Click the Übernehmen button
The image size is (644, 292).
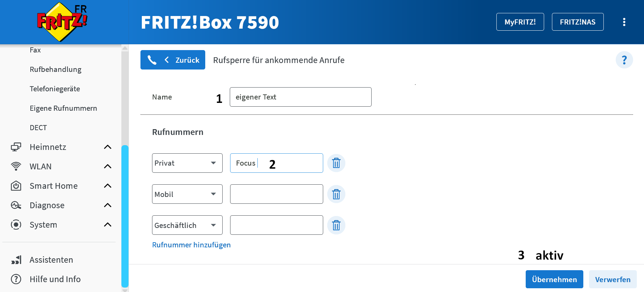[x=554, y=279]
